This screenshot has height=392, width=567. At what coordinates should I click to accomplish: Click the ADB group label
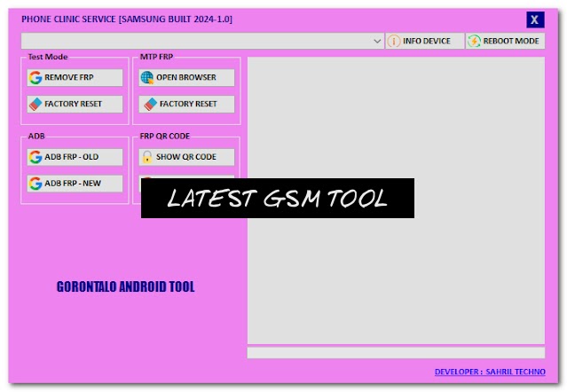click(36, 137)
